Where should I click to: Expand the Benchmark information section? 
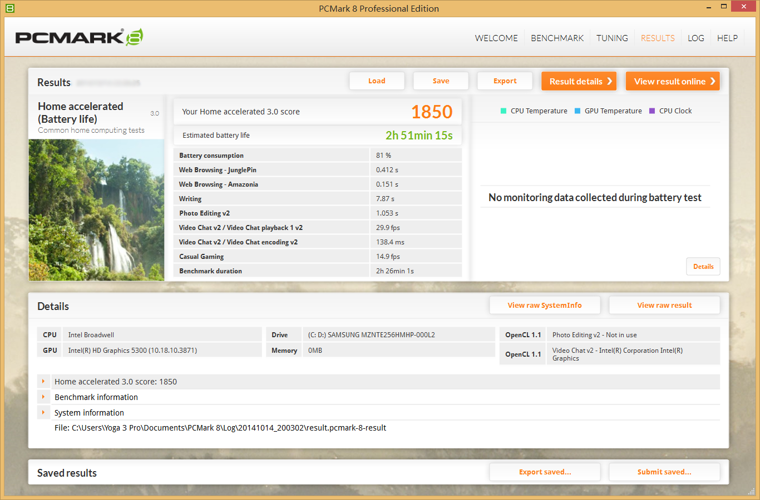(x=43, y=397)
